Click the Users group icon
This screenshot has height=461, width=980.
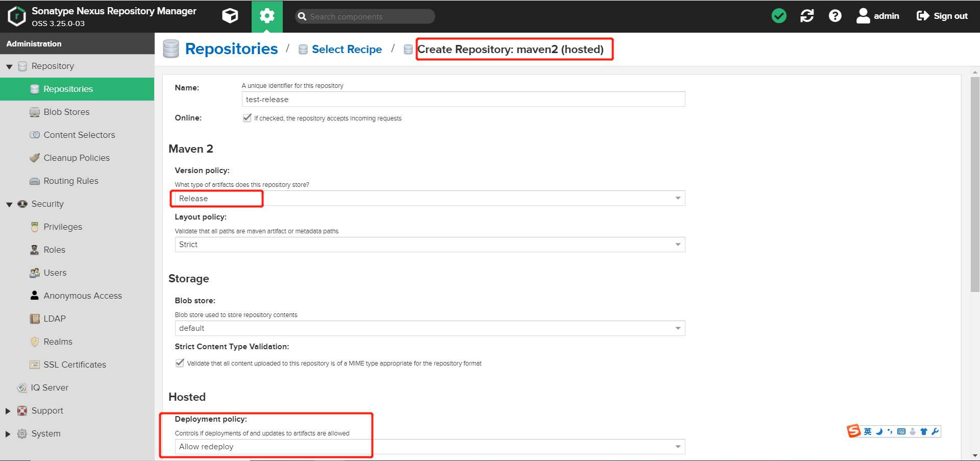(x=35, y=273)
